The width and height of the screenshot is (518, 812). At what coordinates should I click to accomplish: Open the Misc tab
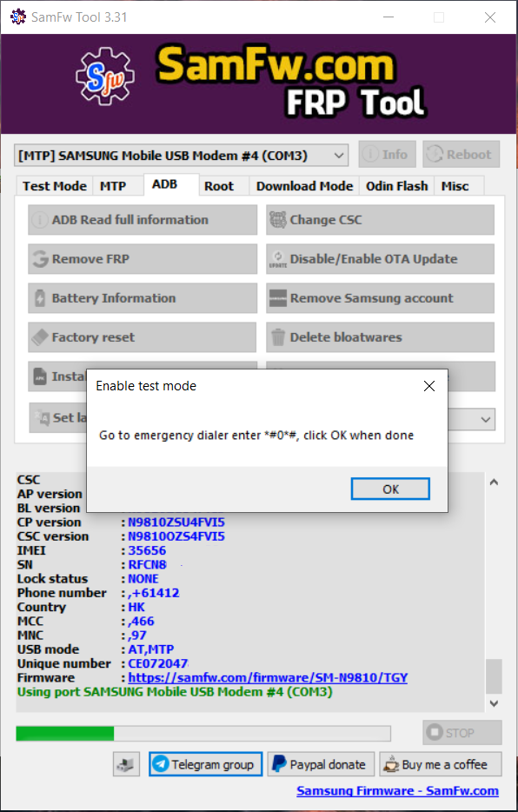pos(455,186)
